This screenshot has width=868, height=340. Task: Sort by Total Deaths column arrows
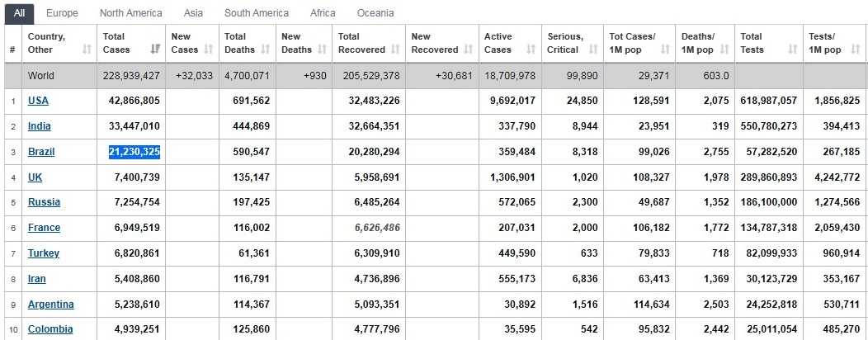point(265,50)
